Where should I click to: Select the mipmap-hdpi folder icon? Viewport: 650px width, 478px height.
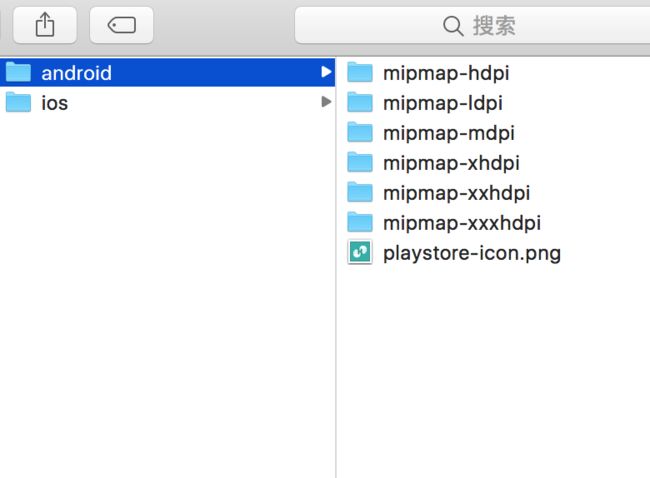[360, 72]
